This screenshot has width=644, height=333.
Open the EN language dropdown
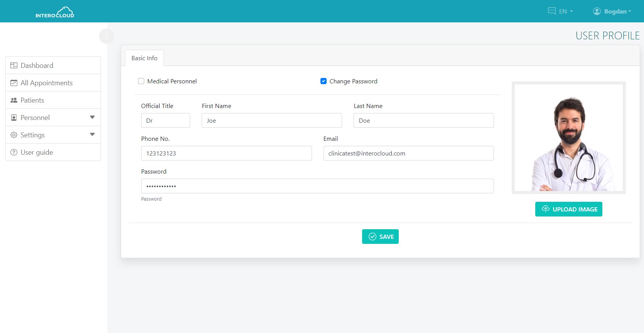560,11
